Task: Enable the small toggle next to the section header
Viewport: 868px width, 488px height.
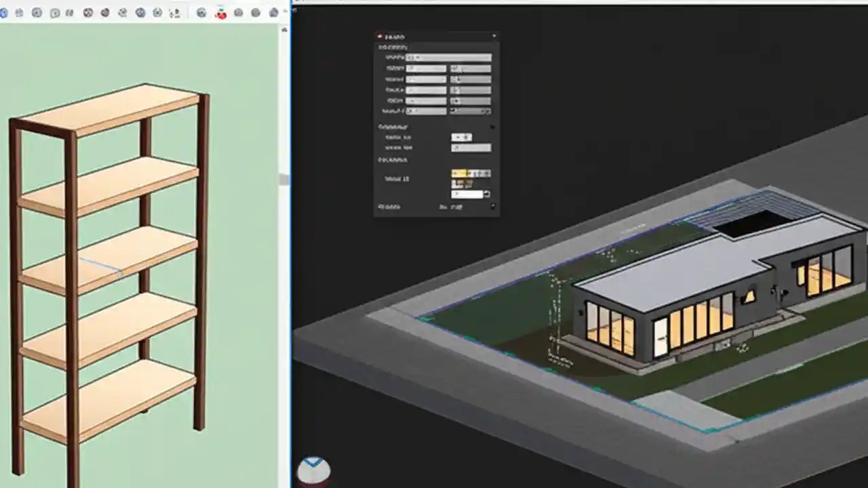Action: (x=492, y=126)
